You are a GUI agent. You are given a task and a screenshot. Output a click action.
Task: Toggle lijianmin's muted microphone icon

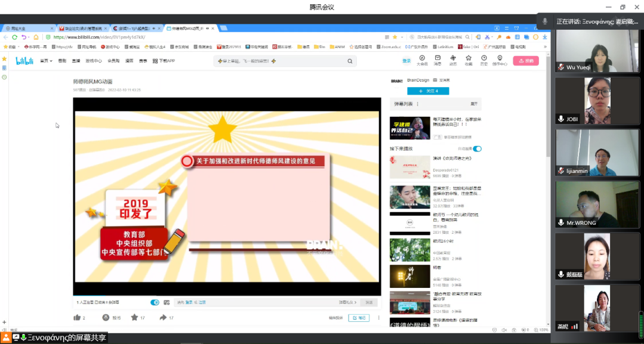coord(561,171)
